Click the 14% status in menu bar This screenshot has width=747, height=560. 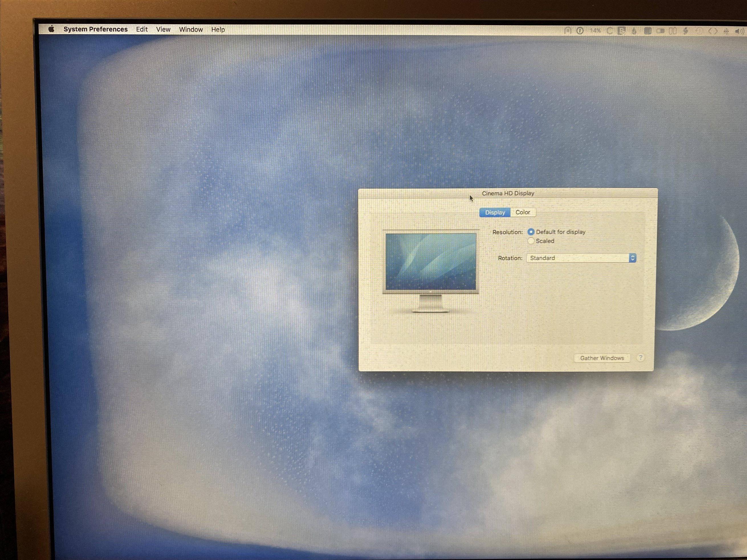[x=595, y=31]
